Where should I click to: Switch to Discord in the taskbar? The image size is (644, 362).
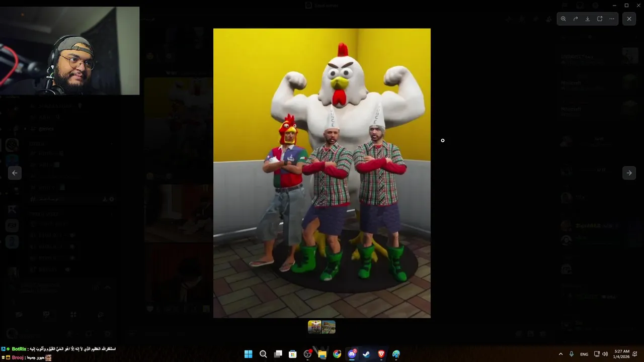point(352,354)
